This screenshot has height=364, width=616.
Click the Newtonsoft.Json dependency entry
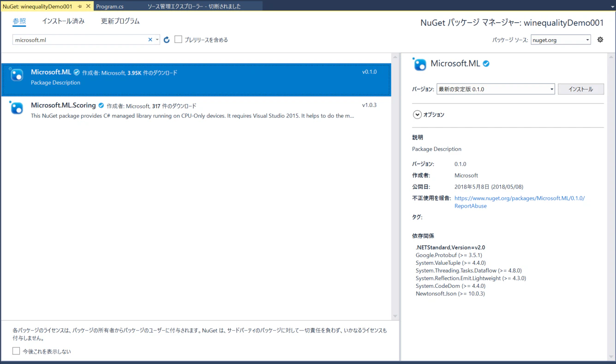point(450,294)
